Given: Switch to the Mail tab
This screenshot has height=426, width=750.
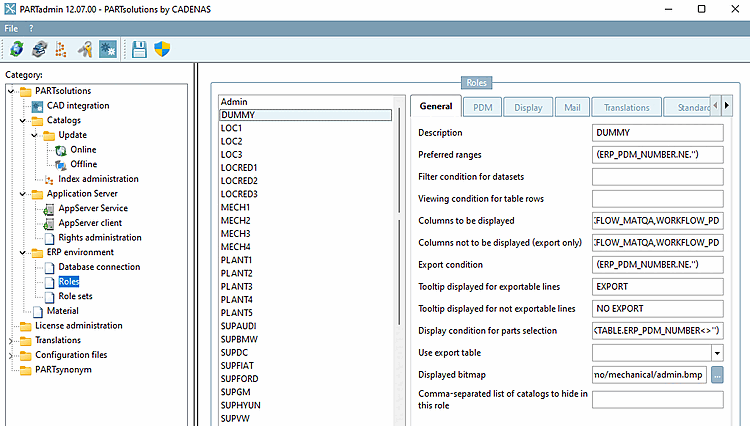Looking at the screenshot, I should 572,108.
